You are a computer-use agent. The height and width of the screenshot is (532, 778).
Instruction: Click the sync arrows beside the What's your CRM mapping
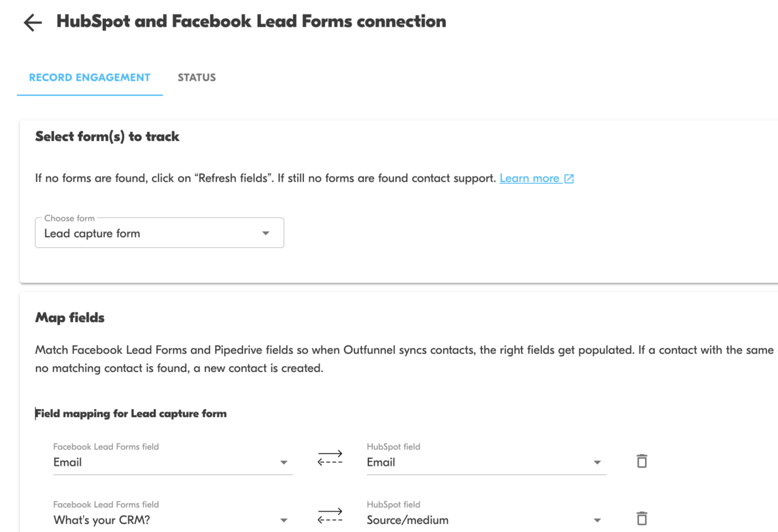[x=330, y=515]
